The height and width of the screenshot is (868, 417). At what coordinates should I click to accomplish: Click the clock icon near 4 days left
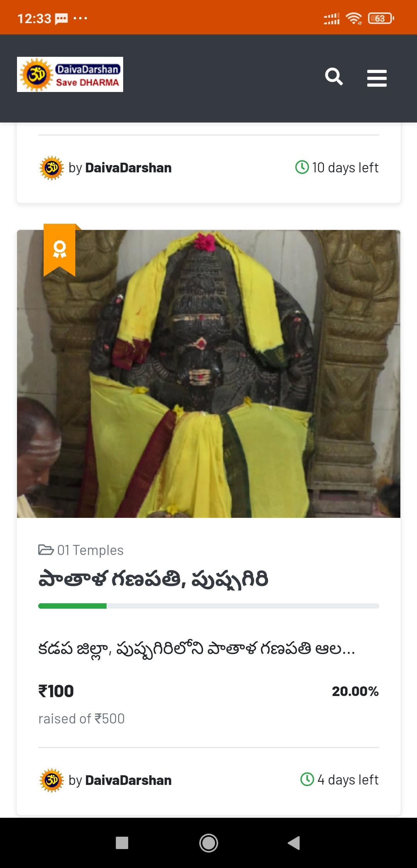pos(307,779)
